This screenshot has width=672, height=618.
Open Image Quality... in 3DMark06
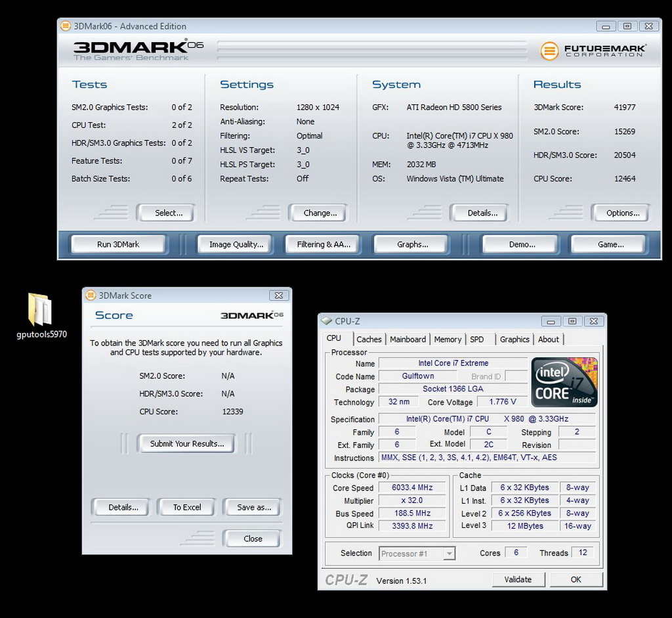pos(236,244)
